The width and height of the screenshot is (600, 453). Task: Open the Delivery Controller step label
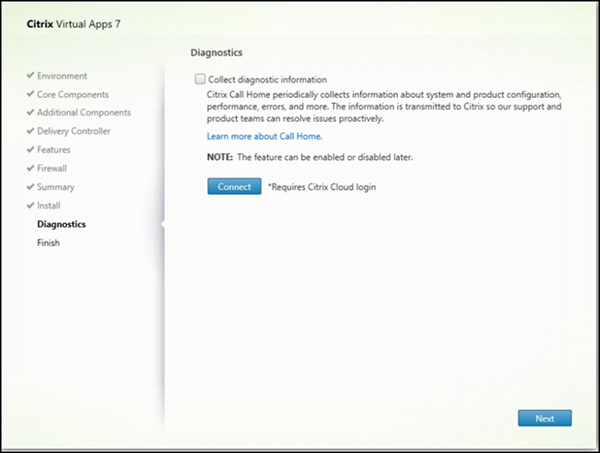[x=77, y=131]
